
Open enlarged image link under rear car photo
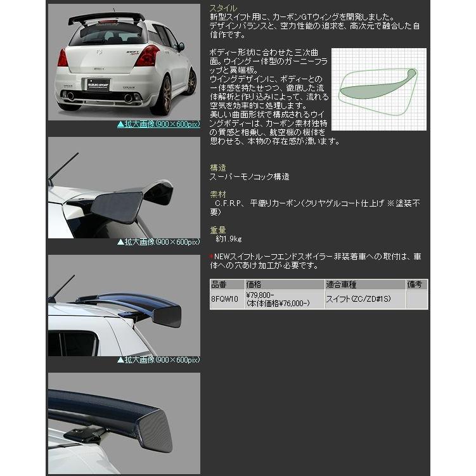(158, 124)
